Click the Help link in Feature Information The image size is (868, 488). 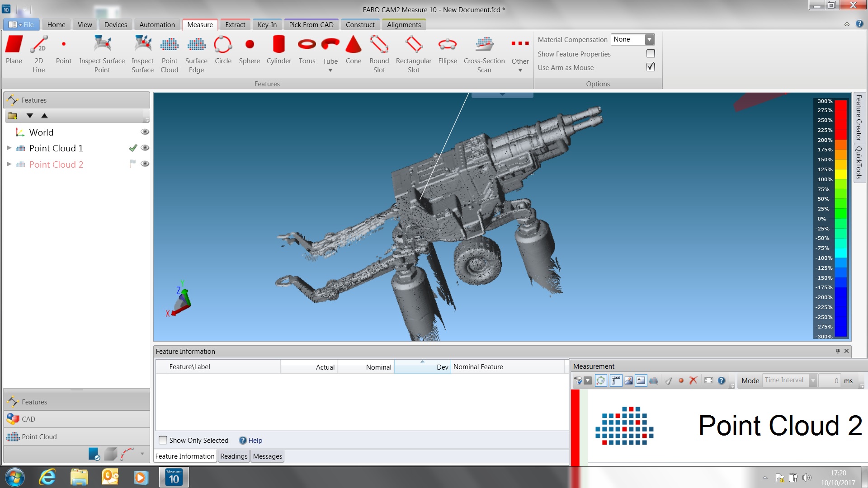[x=255, y=441]
